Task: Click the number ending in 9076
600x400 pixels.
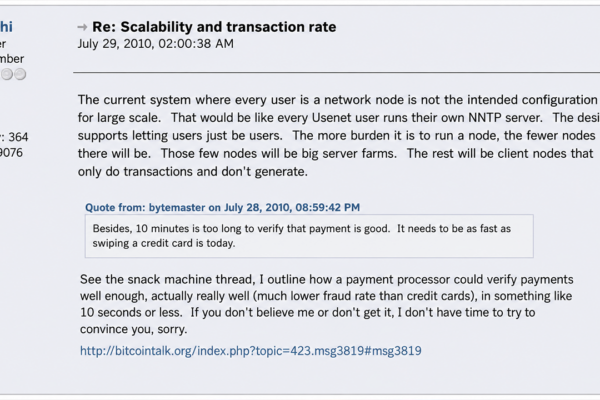Action: coord(11,153)
